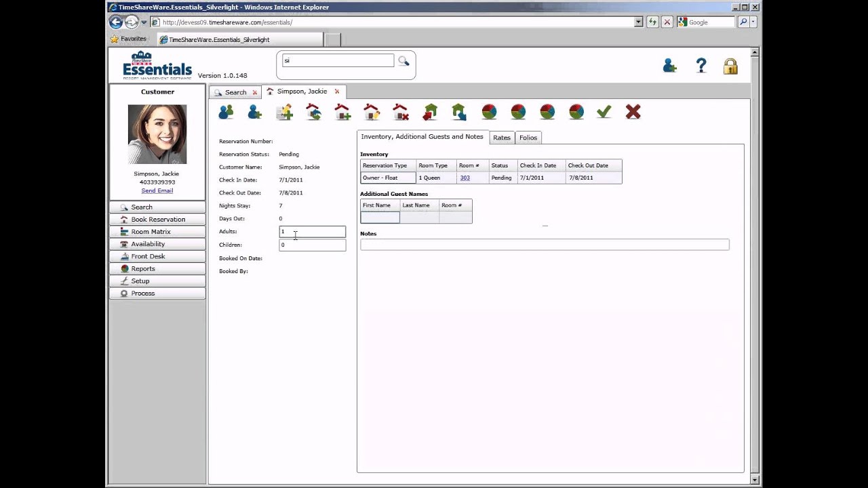
Task: Open Setup in the sidebar
Action: tap(157, 281)
